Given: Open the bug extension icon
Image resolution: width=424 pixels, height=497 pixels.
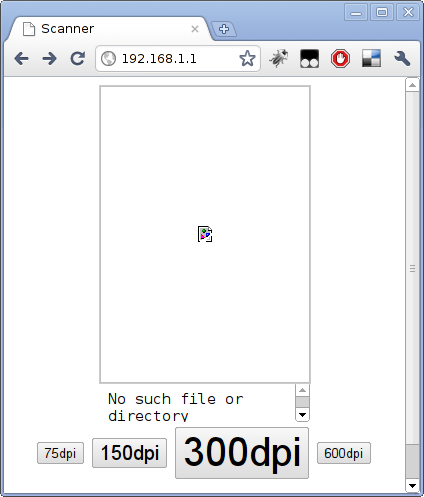Looking at the screenshot, I should click(279, 59).
